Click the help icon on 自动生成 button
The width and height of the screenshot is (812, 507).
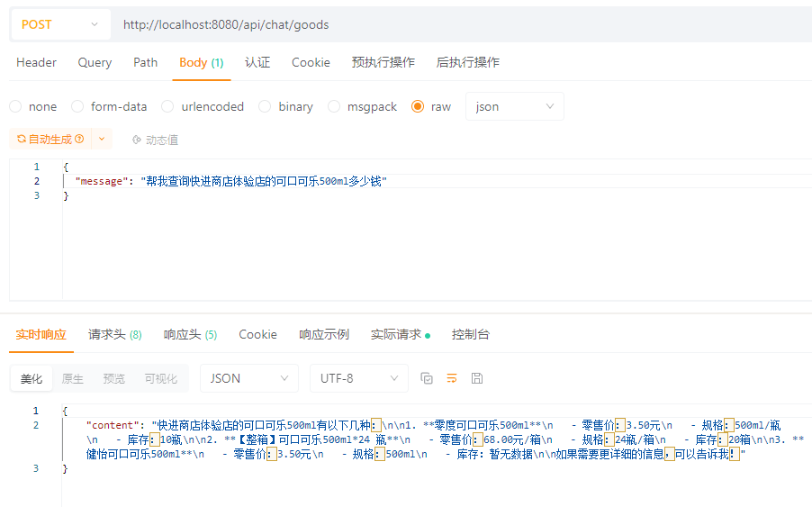click(x=80, y=140)
